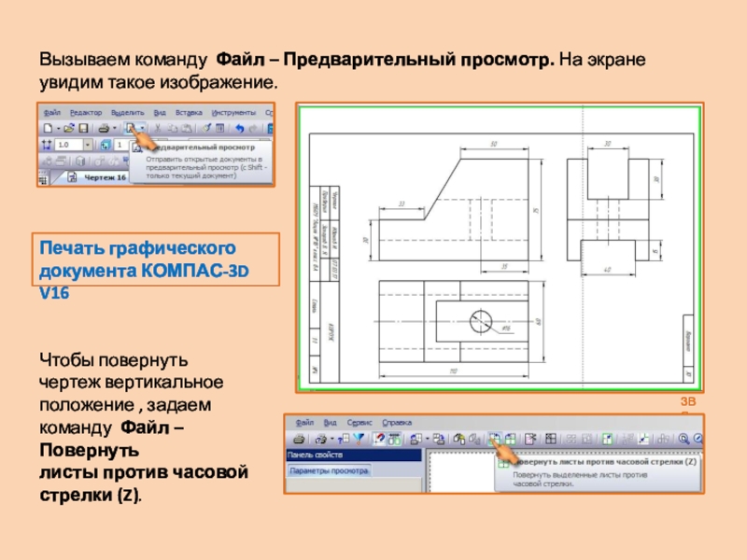The image size is (747, 560).
Task: Open the Сервис menu
Action: click(x=359, y=423)
